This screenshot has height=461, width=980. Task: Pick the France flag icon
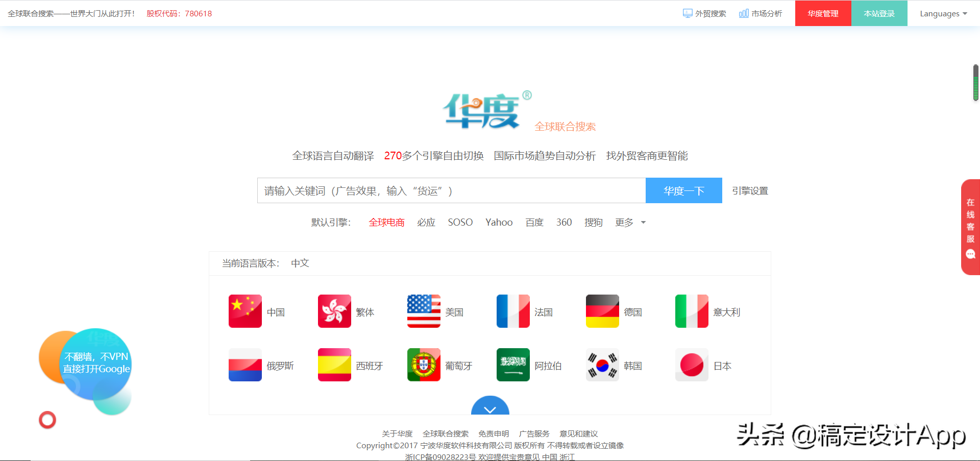513,311
